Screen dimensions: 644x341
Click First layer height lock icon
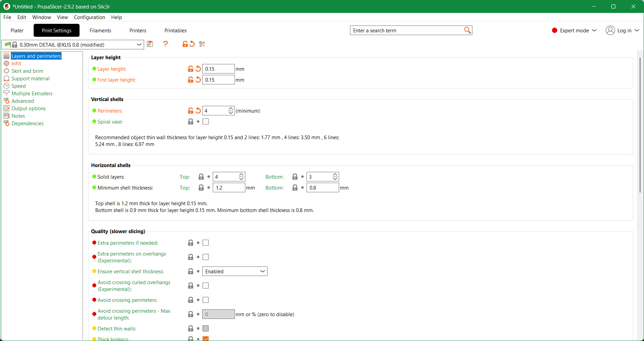click(x=191, y=80)
